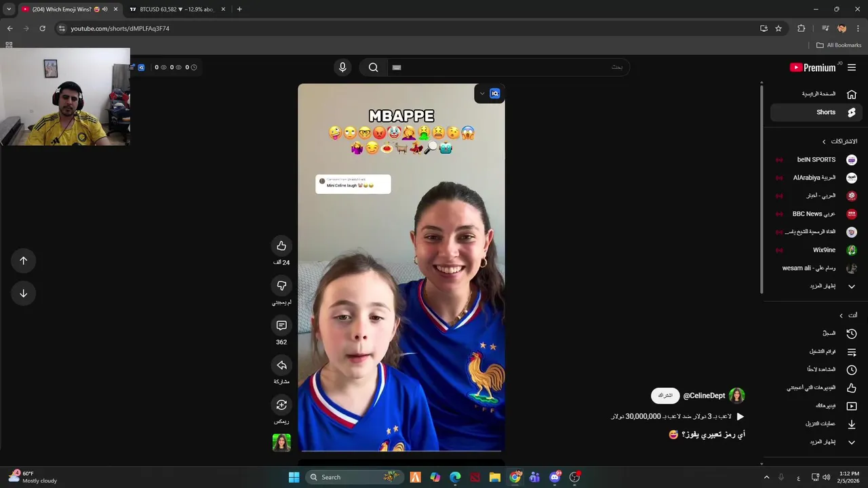Select Shorts in the sidebar
Screen dimensions: 868x488
[816, 113]
